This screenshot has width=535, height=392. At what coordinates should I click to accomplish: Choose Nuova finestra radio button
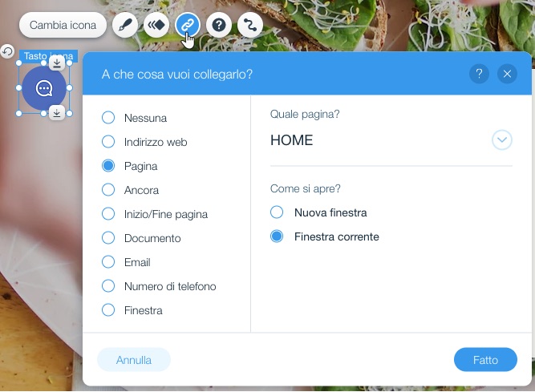coord(318,212)
